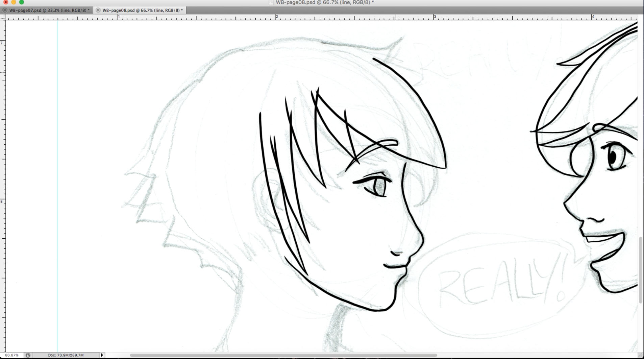Click the green zoom window button

pos(22,2)
